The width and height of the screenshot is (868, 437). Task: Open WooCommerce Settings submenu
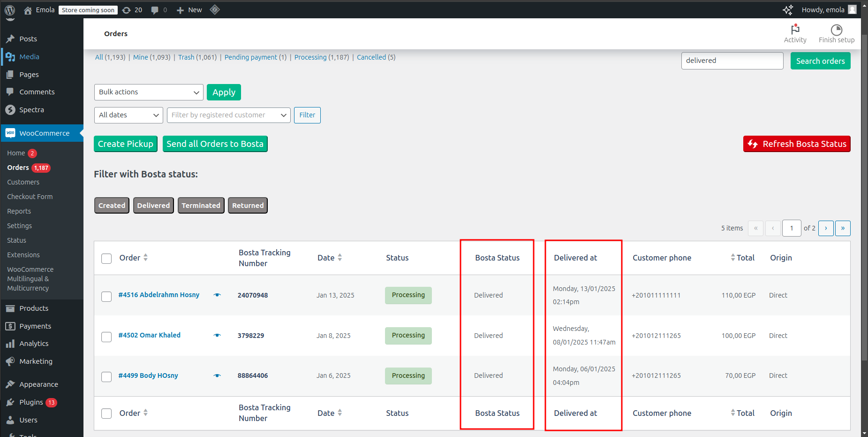(20, 226)
